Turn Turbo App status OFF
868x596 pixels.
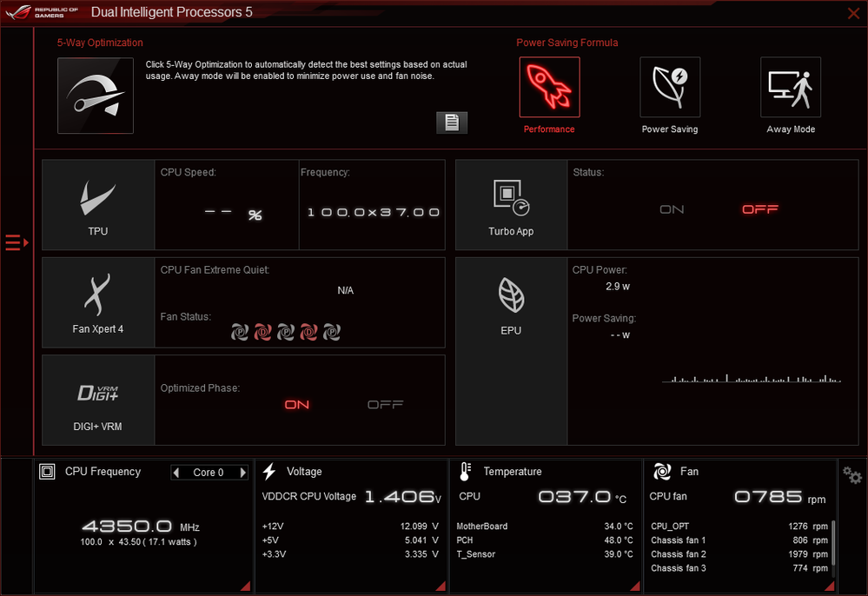(760, 209)
